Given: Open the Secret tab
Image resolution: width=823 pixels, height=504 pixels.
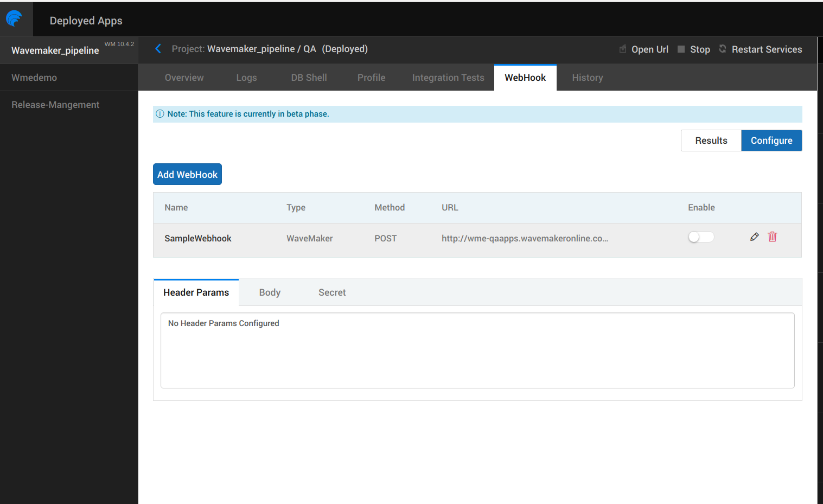Looking at the screenshot, I should pyautogui.click(x=332, y=292).
